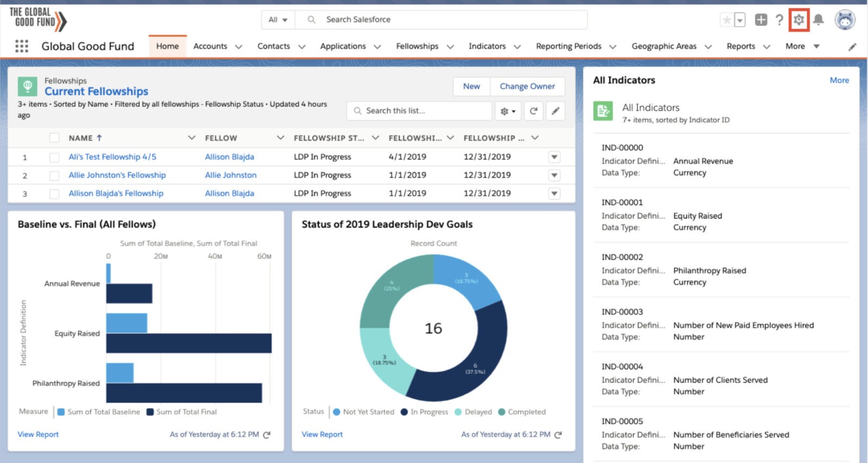Click the Equity Raised Total Final bar

[189, 343]
